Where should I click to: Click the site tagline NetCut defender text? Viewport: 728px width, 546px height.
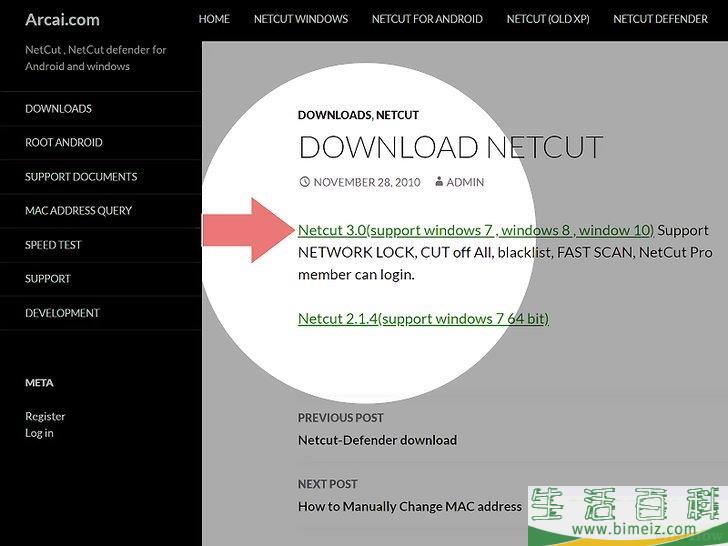[96, 58]
